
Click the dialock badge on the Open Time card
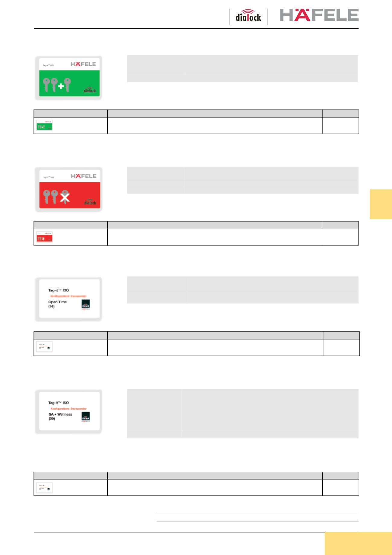(86, 305)
